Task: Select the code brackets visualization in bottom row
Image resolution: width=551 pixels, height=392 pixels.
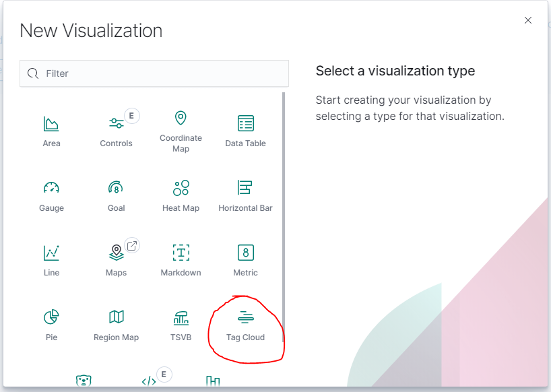Action: (x=149, y=381)
